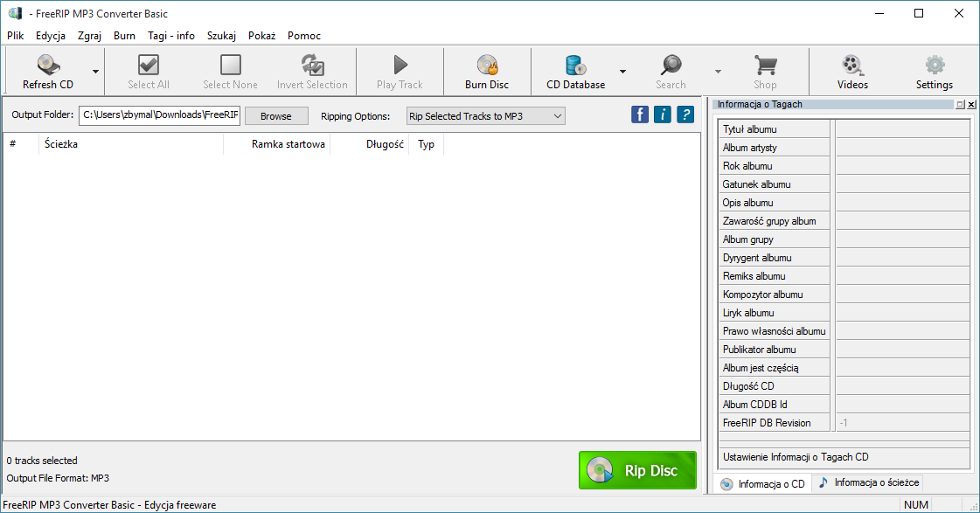Image resolution: width=980 pixels, height=513 pixels.
Task: Close the Informacja o Tagach panel
Action: tap(971, 104)
